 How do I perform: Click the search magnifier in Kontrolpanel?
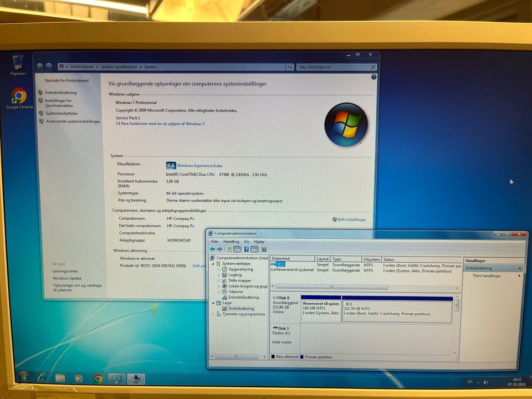click(372, 67)
